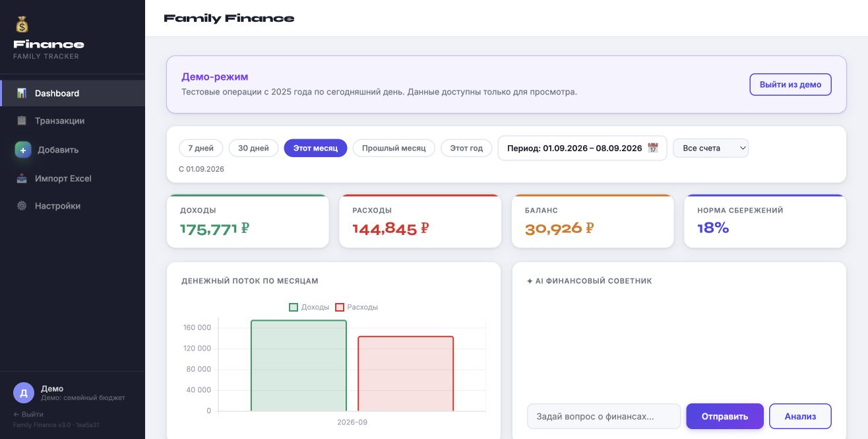This screenshot has height=439, width=868.
Task: Open the Dashboard menu item
Action: pyautogui.click(x=73, y=93)
